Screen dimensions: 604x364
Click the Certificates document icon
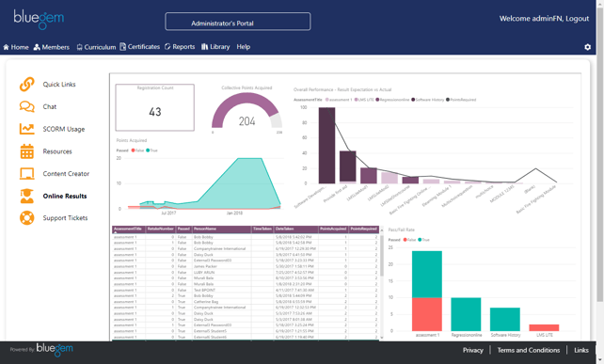tap(122, 47)
